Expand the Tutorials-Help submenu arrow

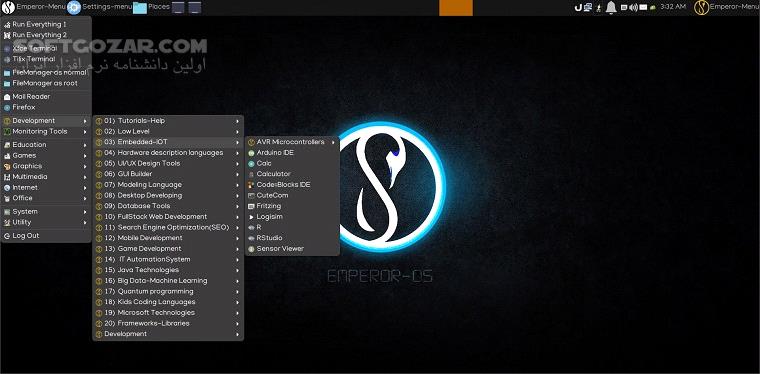point(238,121)
